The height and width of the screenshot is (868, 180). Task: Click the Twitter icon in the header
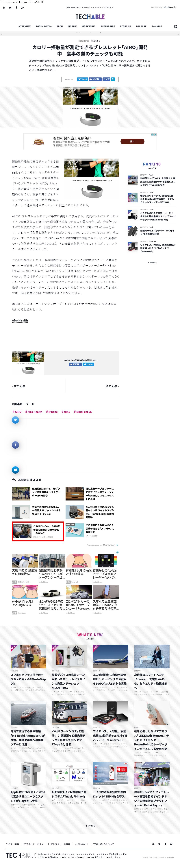pyautogui.click(x=10, y=7)
